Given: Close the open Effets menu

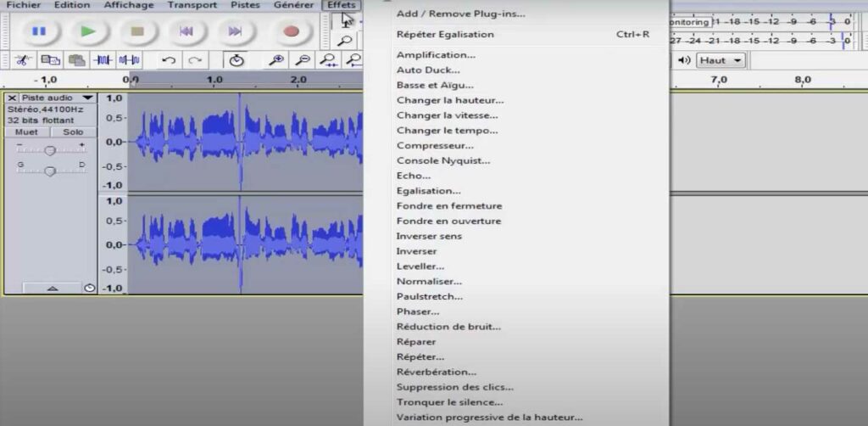Looking at the screenshot, I should click(x=341, y=5).
